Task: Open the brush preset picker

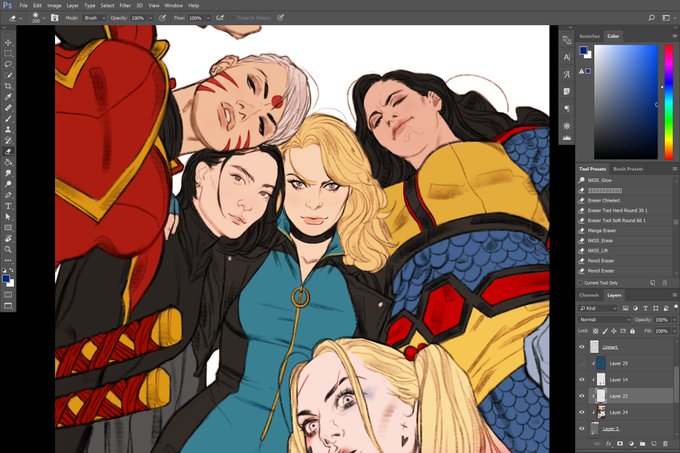Action: pos(36,18)
